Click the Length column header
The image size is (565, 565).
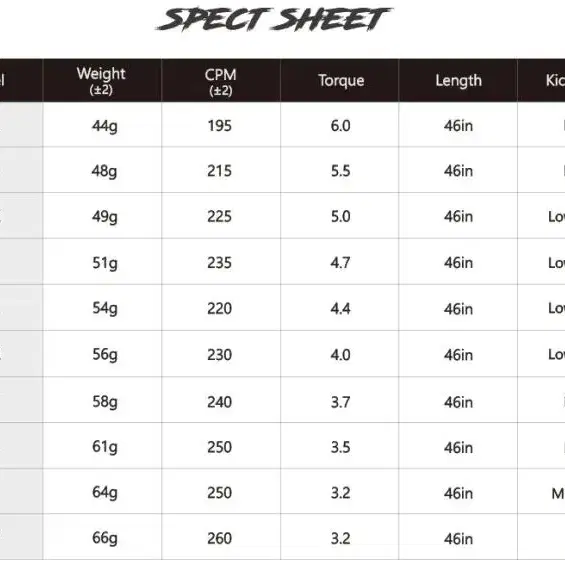[x=458, y=81]
